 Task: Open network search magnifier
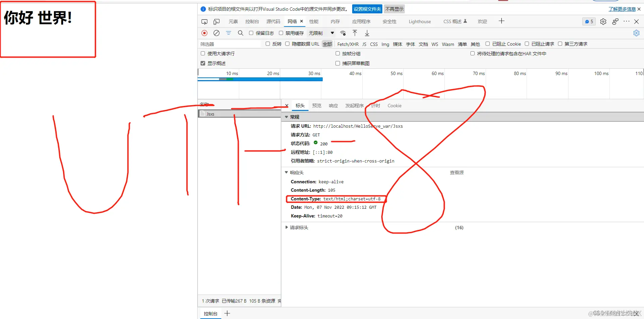[x=240, y=33]
